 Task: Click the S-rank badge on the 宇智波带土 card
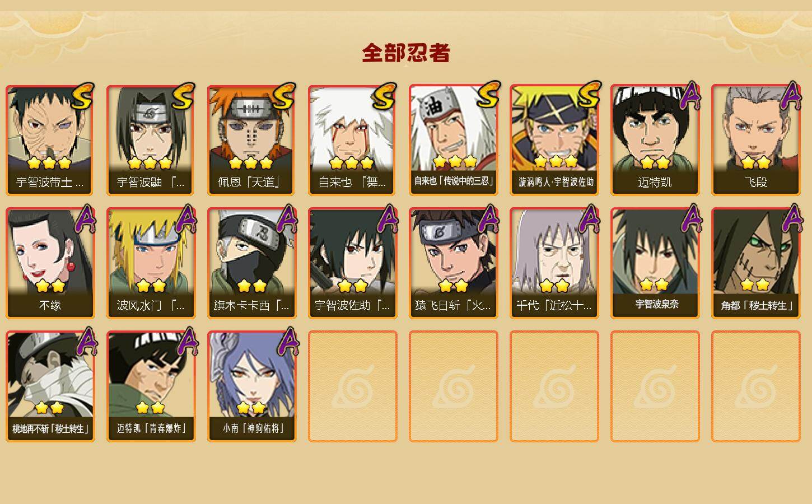point(83,96)
